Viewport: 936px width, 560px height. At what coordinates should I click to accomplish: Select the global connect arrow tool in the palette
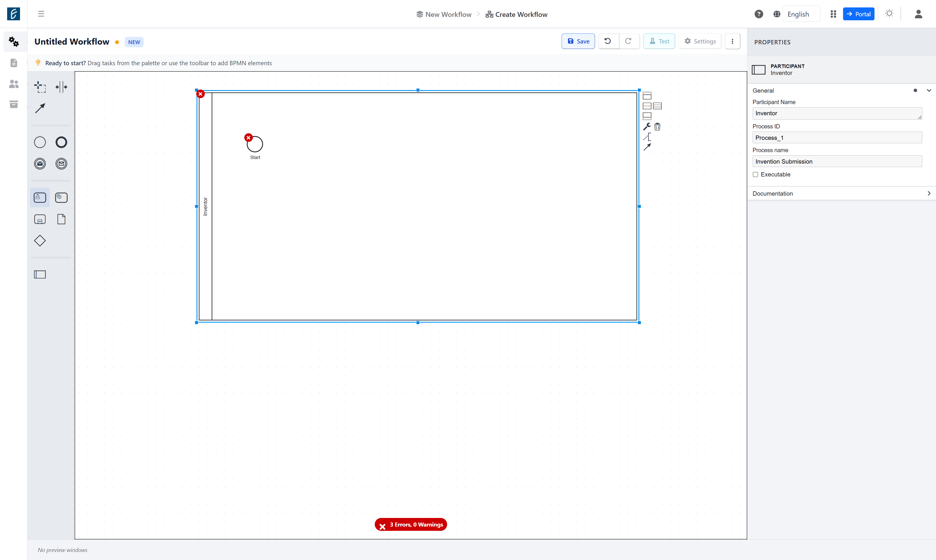click(40, 108)
